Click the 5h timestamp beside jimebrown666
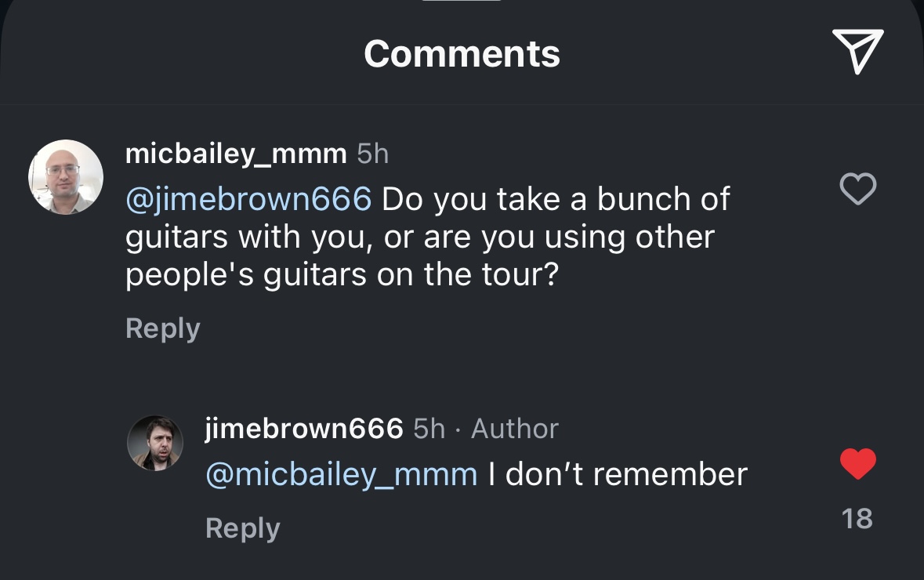Screen dimensions: 924x580 pos(429,428)
